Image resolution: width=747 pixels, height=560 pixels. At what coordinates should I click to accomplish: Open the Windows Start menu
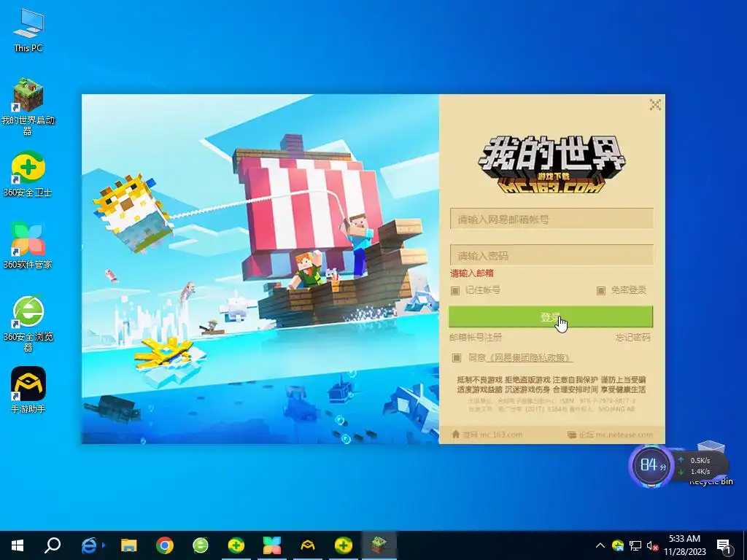tap(18, 545)
